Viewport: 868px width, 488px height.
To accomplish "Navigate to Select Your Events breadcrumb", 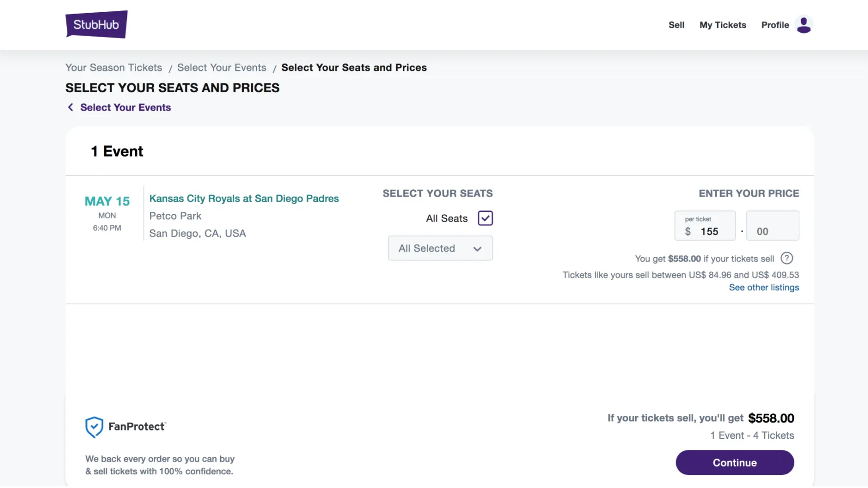I will tap(222, 68).
